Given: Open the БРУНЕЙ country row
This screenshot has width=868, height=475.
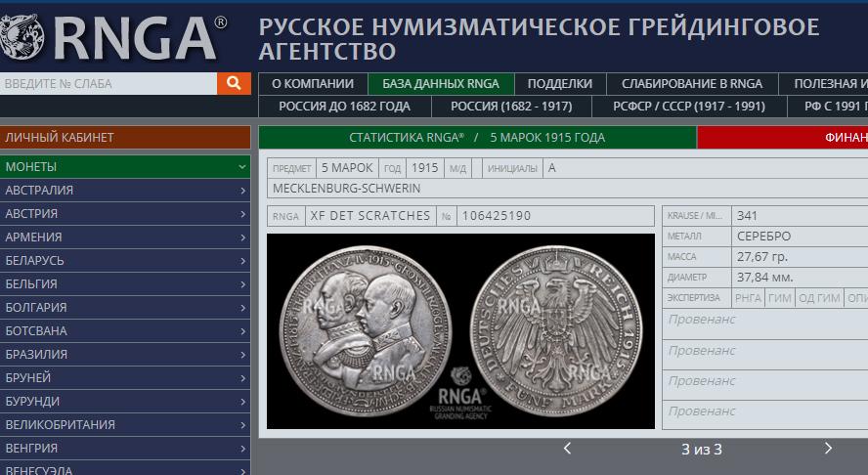Looking at the screenshot, I should pos(125,378).
